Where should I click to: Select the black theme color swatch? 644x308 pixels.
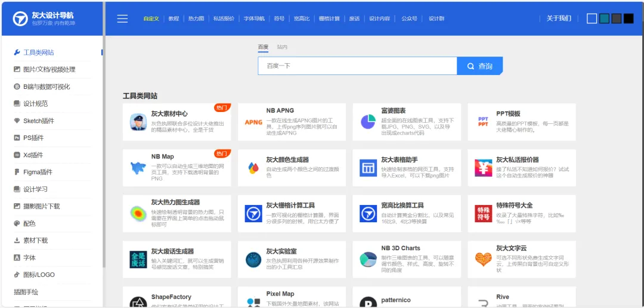tap(629, 18)
